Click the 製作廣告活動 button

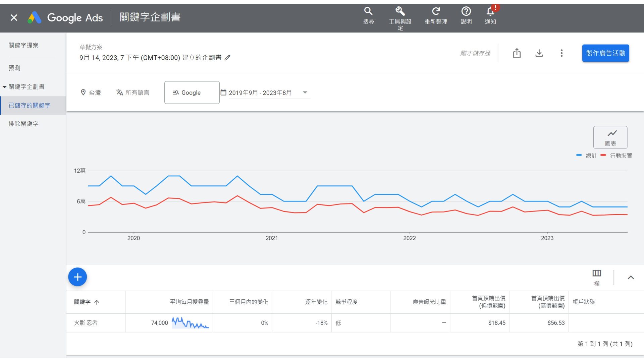(605, 53)
